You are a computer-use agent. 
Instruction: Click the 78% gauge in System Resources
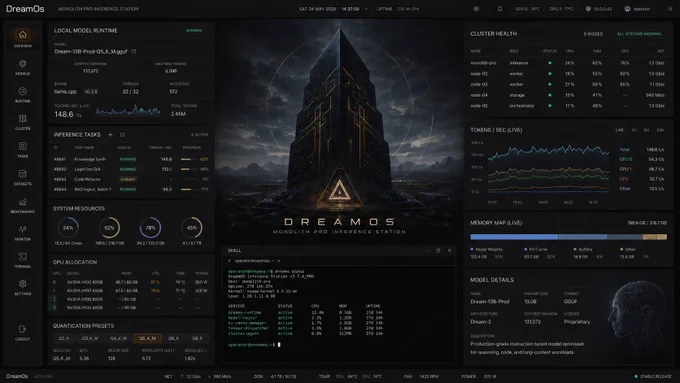tap(150, 227)
